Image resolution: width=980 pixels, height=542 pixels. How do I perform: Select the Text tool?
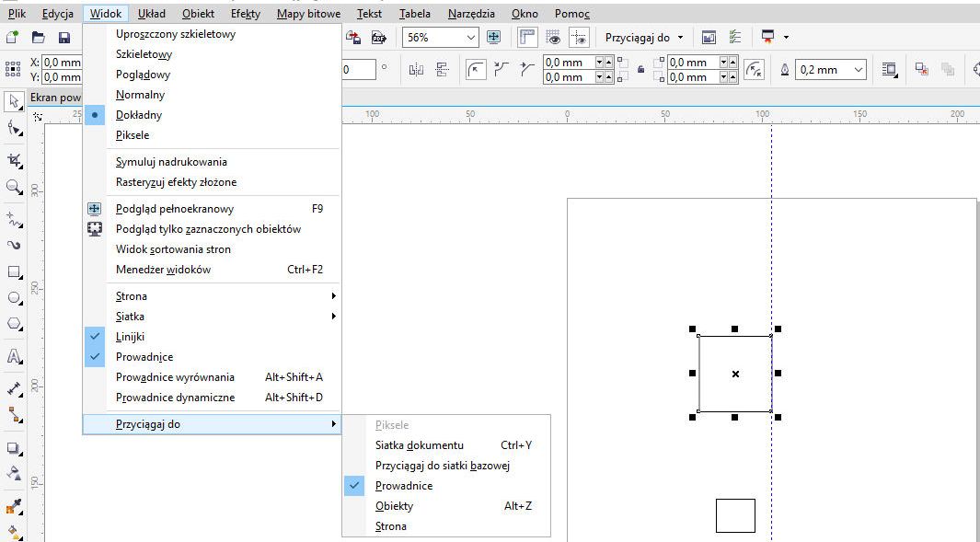(x=14, y=356)
